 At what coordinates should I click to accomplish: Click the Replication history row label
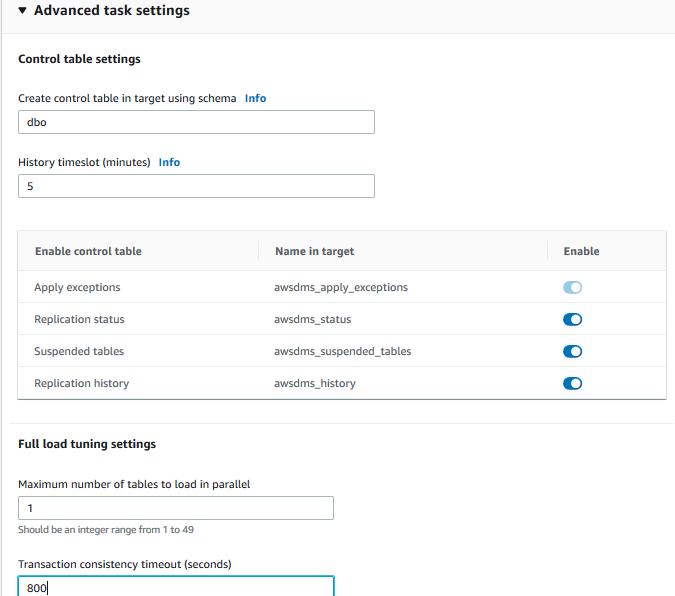pyautogui.click(x=81, y=383)
